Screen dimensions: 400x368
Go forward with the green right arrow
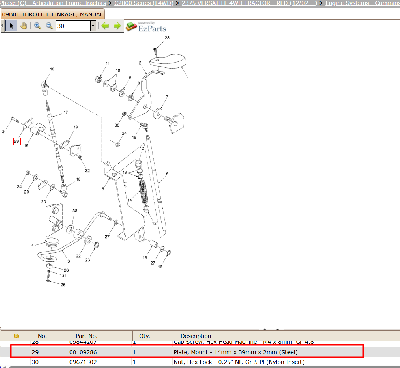pyautogui.click(x=117, y=26)
